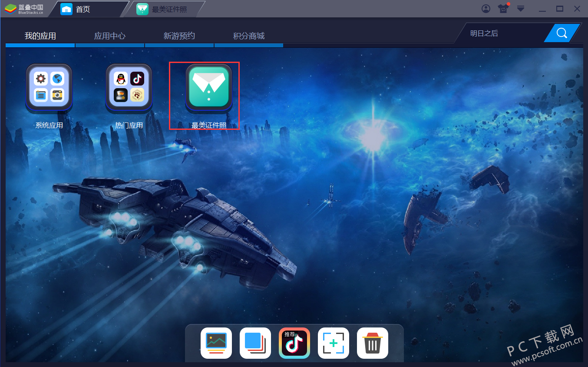This screenshot has width=588, height=367.
Task: Click the shirt skin icon in title bar
Action: coord(503,9)
